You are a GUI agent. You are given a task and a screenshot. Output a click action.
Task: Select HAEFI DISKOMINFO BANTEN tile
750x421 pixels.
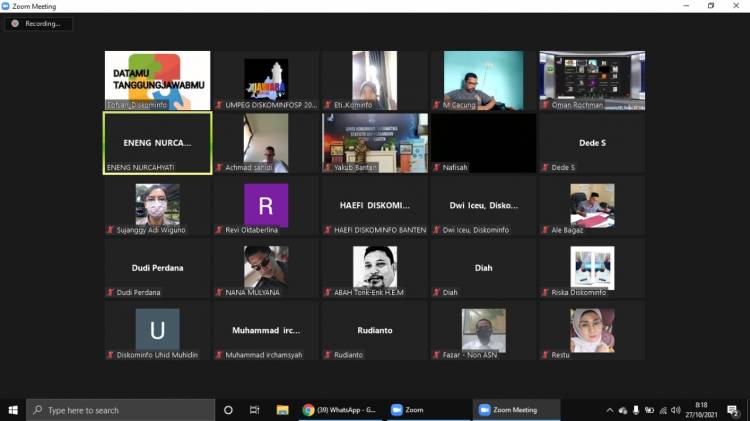pyautogui.click(x=375, y=206)
